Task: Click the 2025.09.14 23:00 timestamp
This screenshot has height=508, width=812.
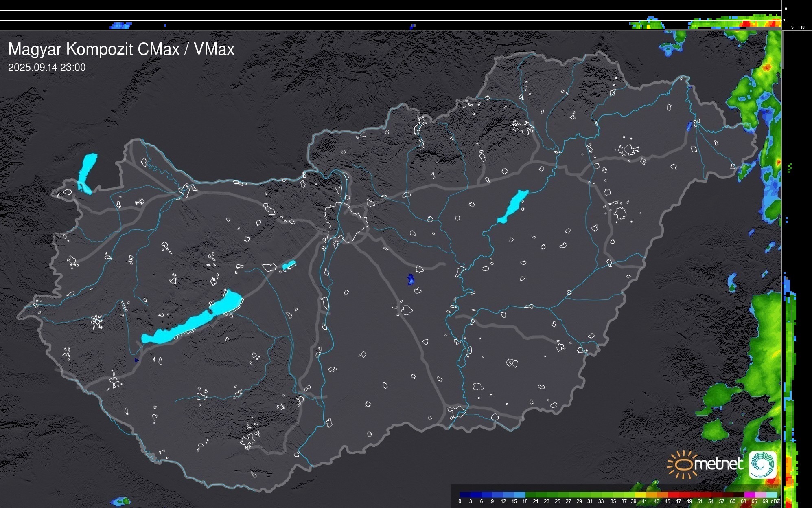Action: click(47, 68)
